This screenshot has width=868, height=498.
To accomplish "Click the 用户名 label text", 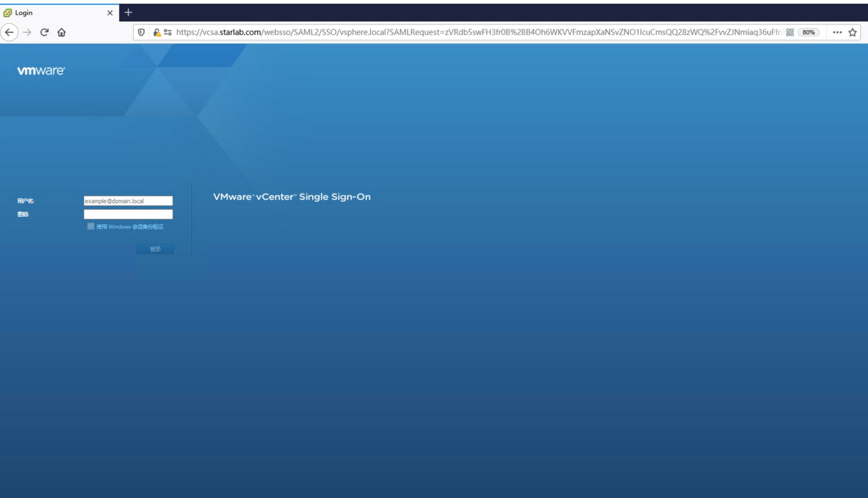I will 26,201.
